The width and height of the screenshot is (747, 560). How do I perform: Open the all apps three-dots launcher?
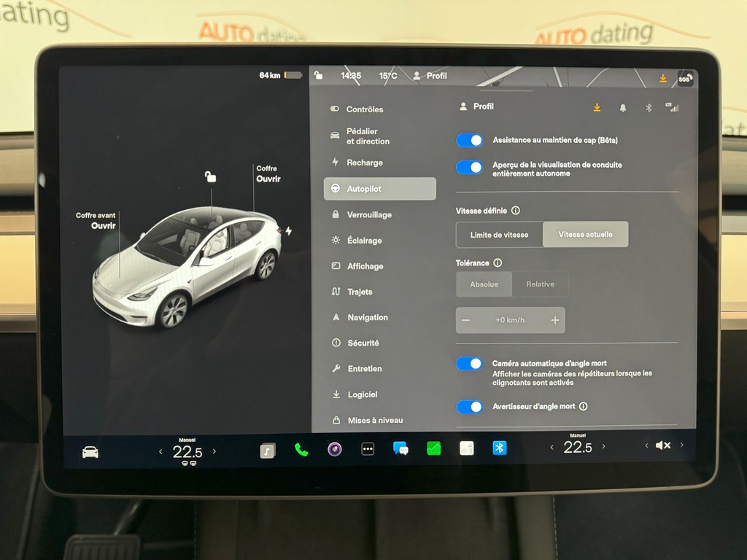pos(368,448)
